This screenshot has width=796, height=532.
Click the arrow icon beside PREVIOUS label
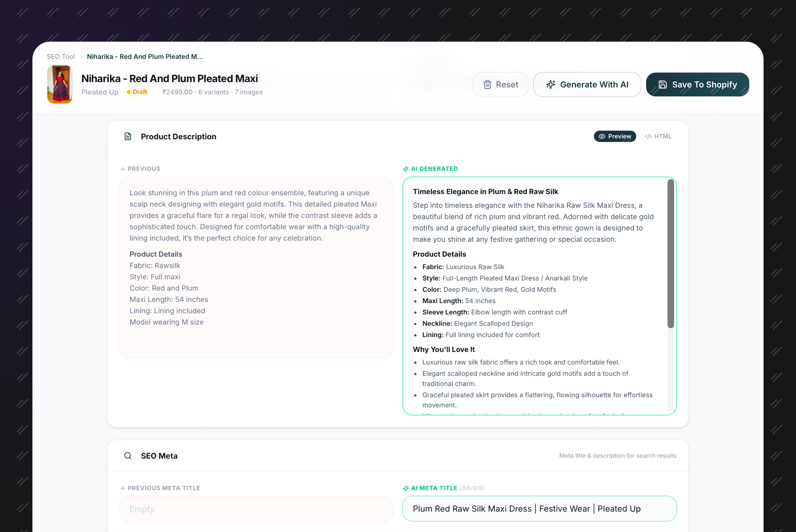[122, 169]
